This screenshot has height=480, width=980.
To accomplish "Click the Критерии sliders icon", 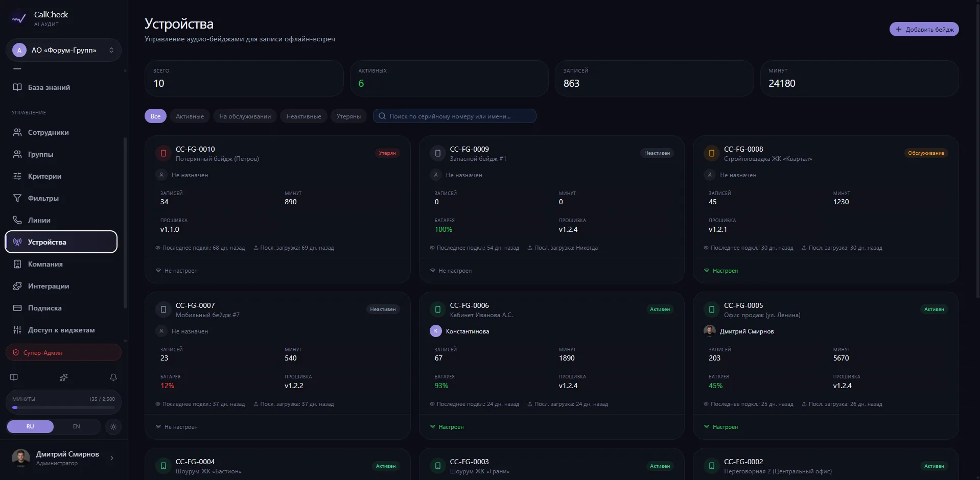I will coord(17,176).
